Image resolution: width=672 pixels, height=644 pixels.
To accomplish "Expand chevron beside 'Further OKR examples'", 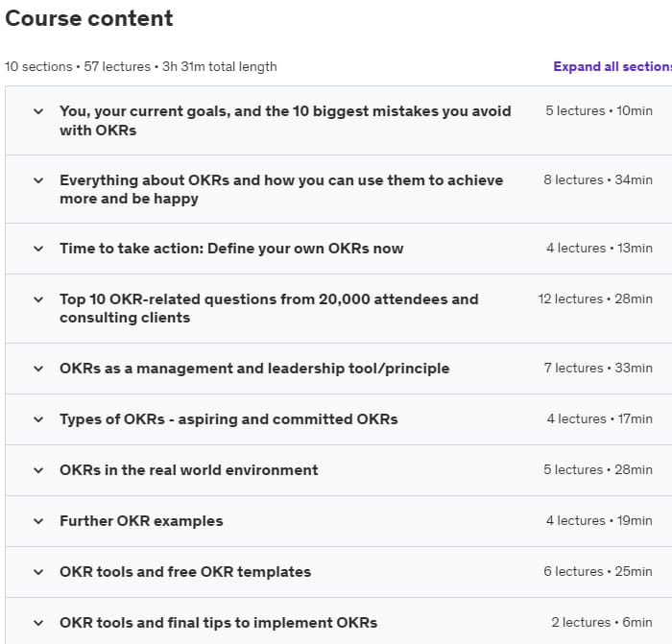I will coord(38,521).
